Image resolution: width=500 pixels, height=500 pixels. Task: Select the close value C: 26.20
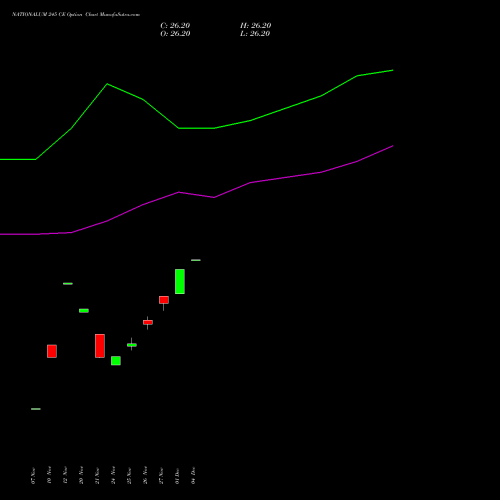[x=175, y=26]
